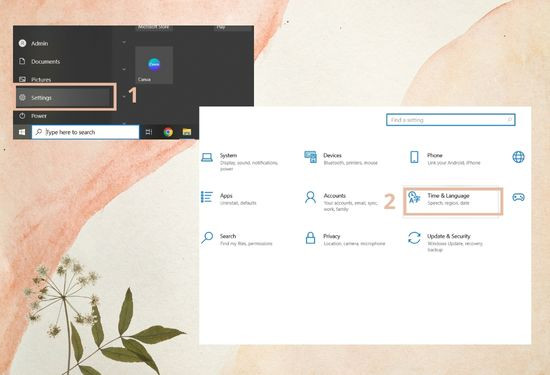Open Settings in the Start menu
Screen dimensions: 550x375
[x=65, y=98]
